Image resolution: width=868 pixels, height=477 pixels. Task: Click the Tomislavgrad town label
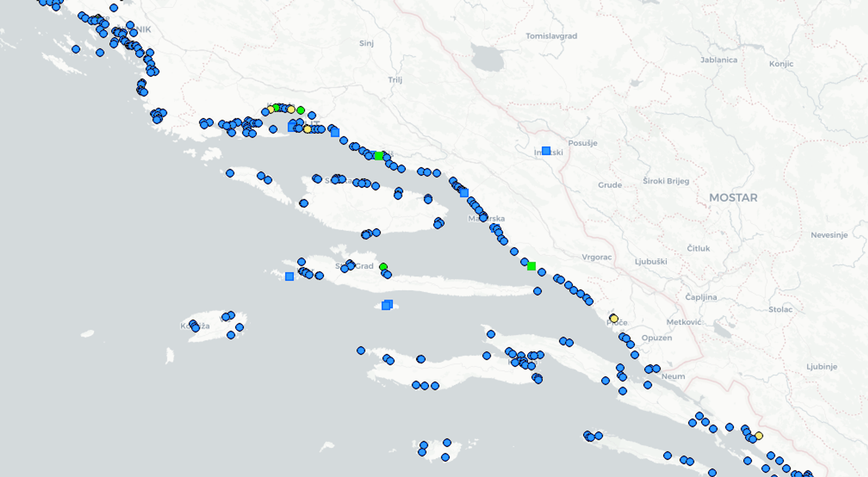(552, 36)
